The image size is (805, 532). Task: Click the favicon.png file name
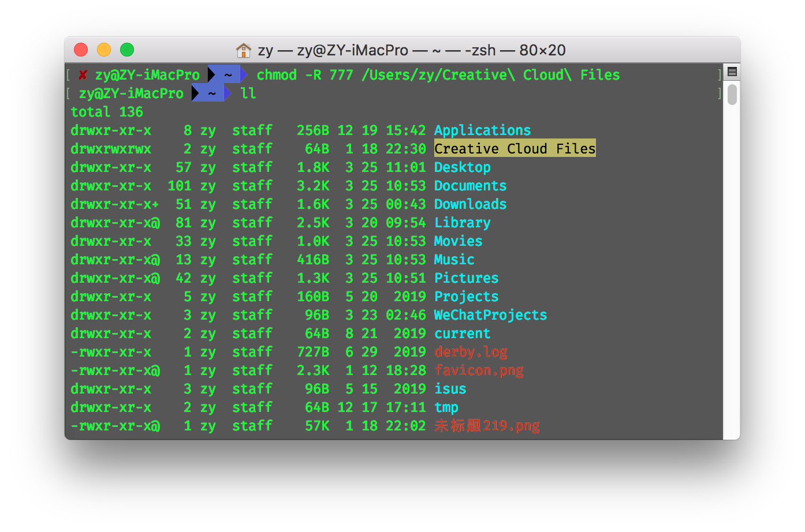[x=479, y=370]
